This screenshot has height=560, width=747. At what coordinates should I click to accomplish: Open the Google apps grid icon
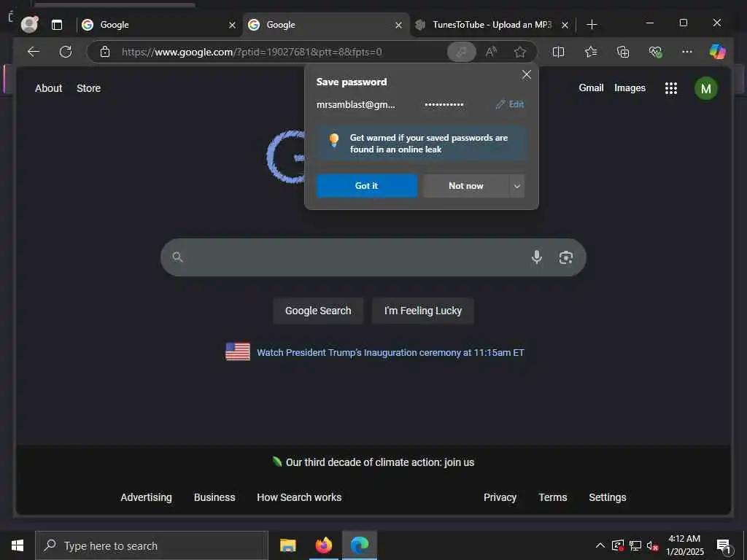[x=671, y=88]
